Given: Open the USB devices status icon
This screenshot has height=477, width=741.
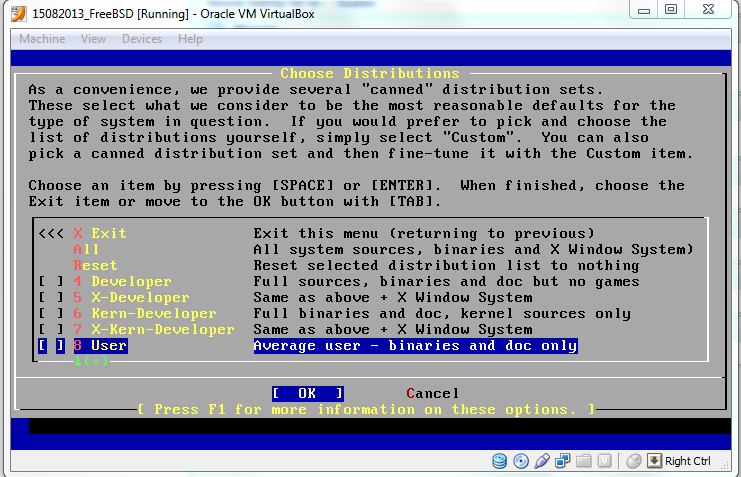Looking at the screenshot, I should tap(541, 461).
